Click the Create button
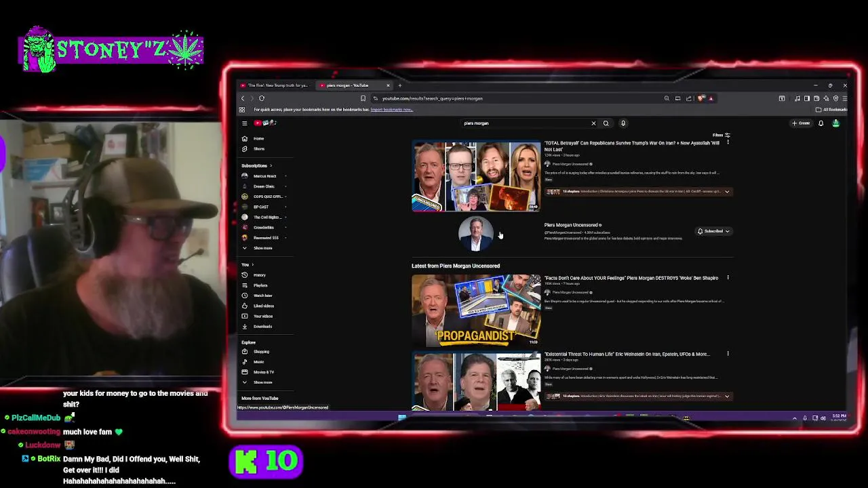 pyautogui.click(x=801, y=123)
